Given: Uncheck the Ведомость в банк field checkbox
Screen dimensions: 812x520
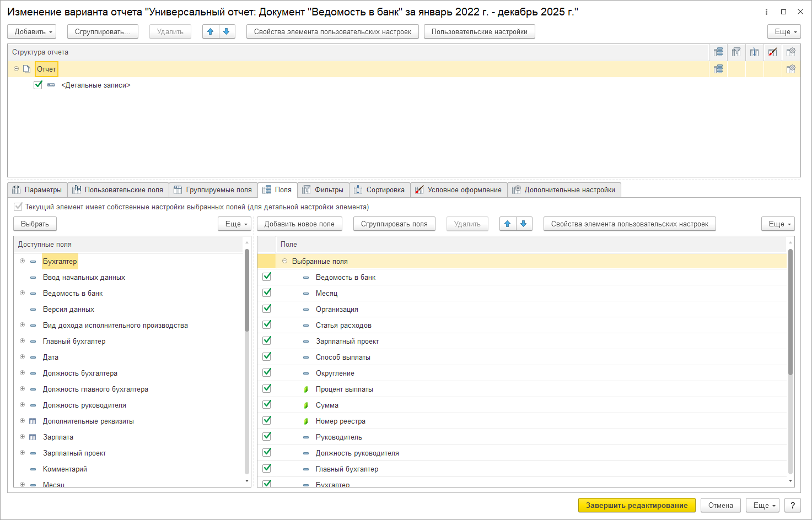Looking at the screenshot, I should [267, 277].
